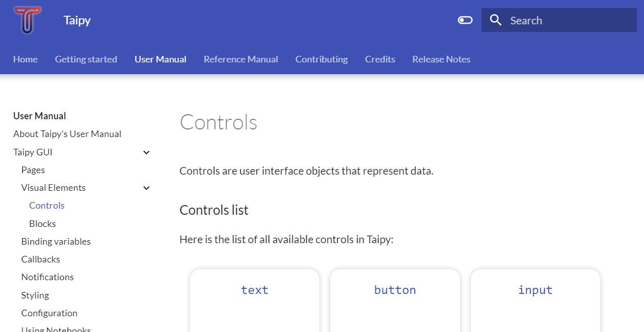Switch to the Reference Manual section
The width and height of the screenshot is (644, 332).
[x=241, y=59]
